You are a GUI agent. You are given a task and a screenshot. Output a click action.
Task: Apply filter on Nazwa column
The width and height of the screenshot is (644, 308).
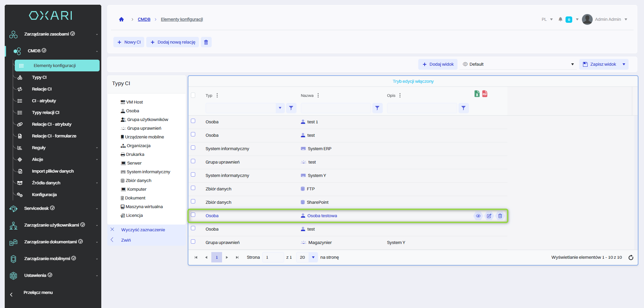click(377, 108)
